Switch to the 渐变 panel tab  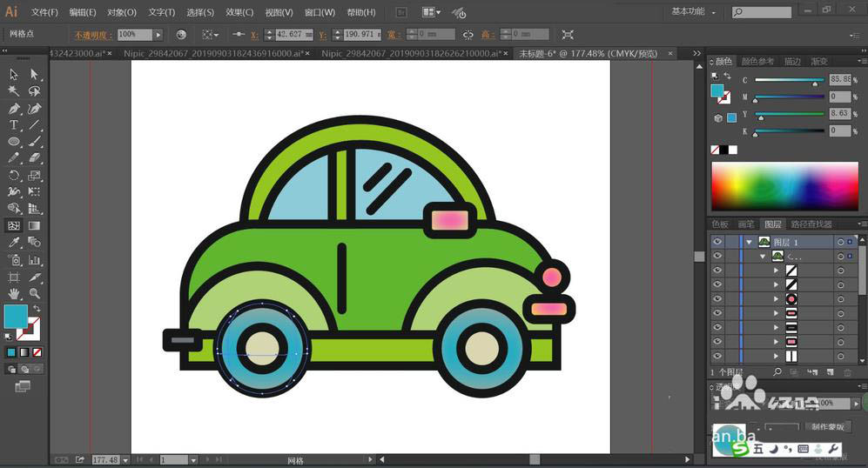pos(818,62)
